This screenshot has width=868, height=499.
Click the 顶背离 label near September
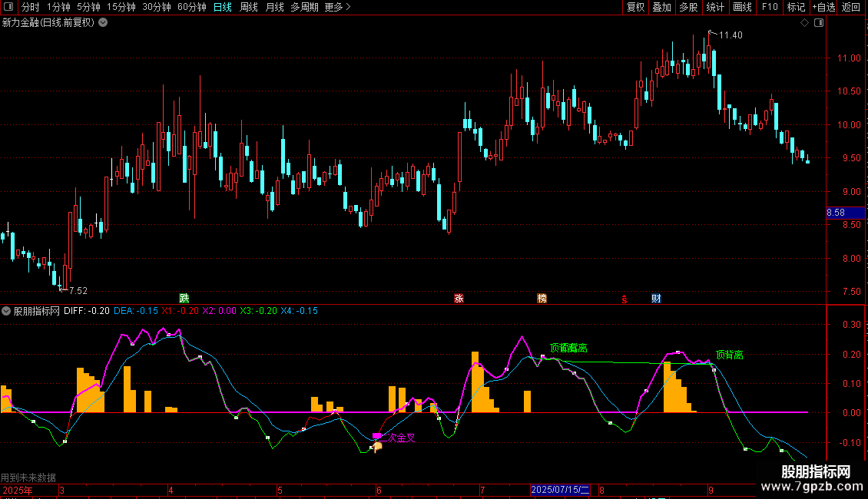point(730,355)
